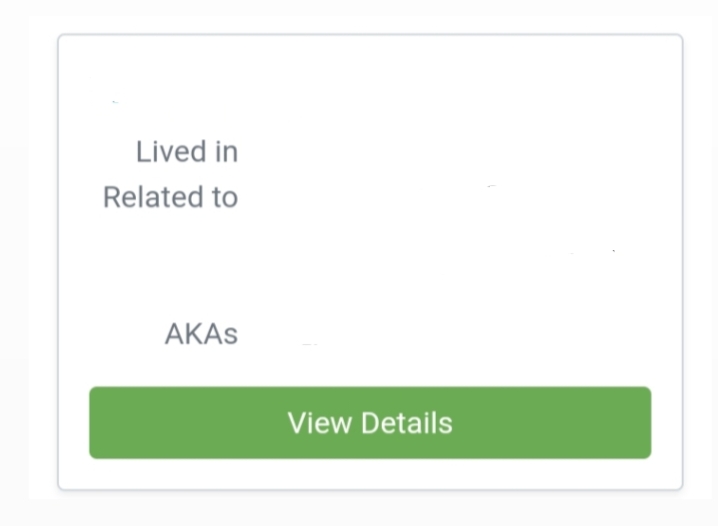This screenshot has height=526, width=718.
Task: Click the left end of View Details button
Action: tap(105, 423)
